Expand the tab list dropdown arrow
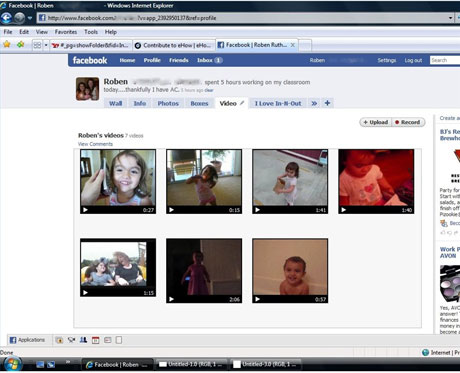Screen dimensions: 460x373 (x=46, y=45)
